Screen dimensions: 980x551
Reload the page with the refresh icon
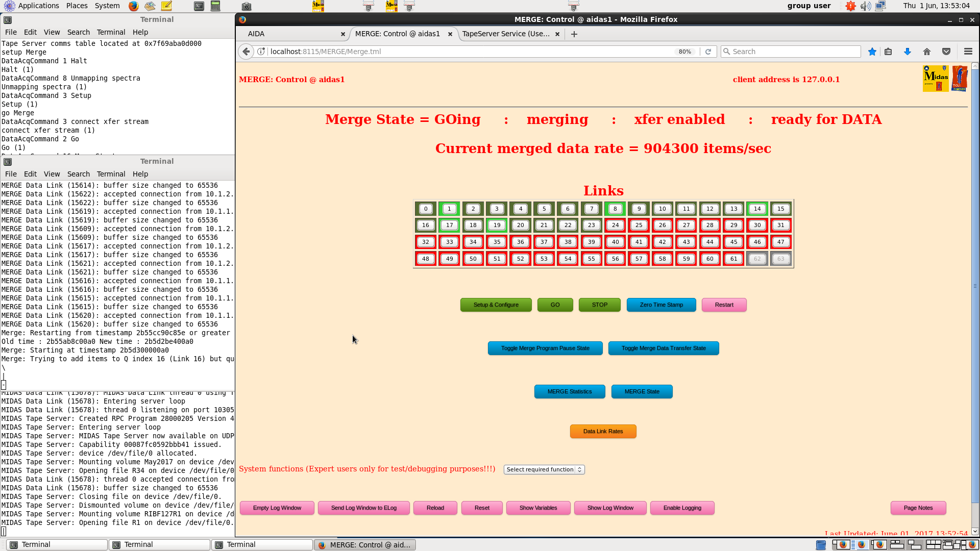click(708, 52)
